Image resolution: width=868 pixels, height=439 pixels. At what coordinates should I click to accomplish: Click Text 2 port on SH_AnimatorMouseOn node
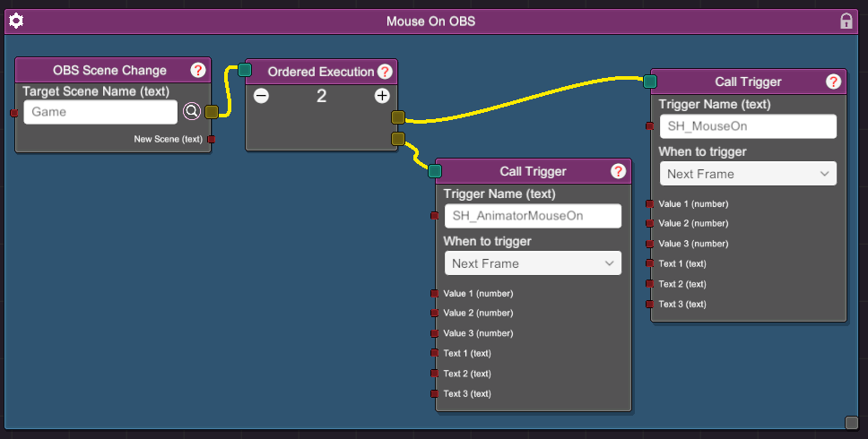pos(435,374)
